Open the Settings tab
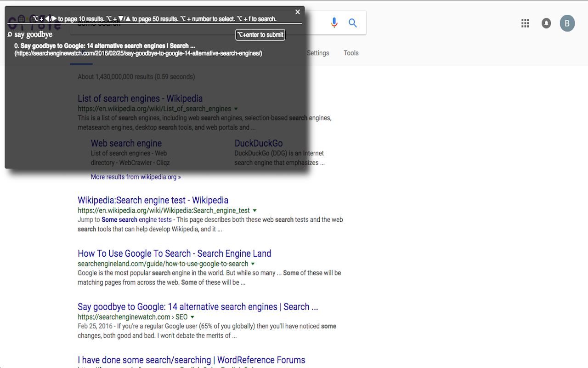This screenshot has height=368, width=588. coord(318,53)
